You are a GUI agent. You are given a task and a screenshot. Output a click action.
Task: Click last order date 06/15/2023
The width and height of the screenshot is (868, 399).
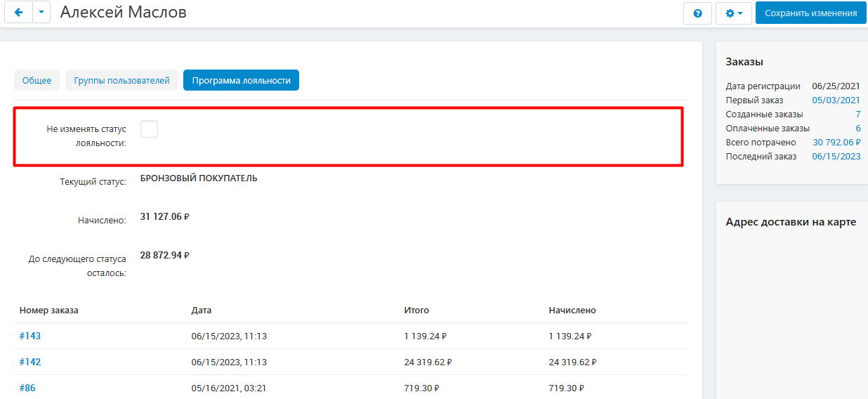tap(836, 156)
